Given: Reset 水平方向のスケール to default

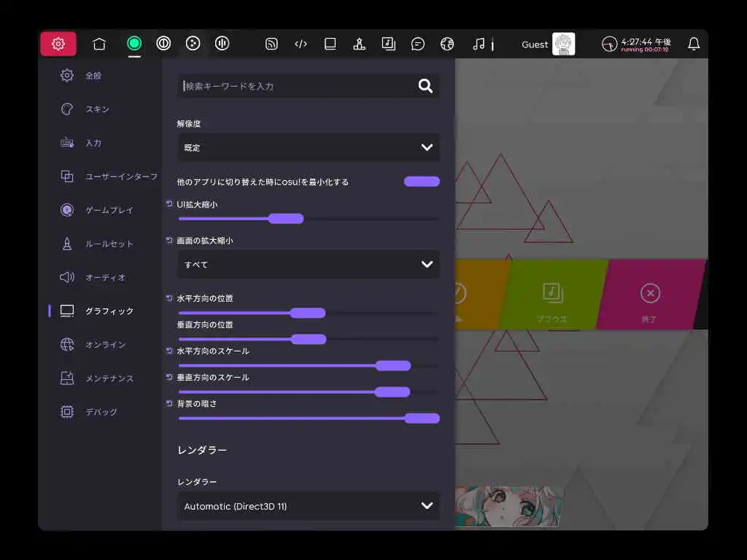Looking at the screenshot, I should pos(169,351).
